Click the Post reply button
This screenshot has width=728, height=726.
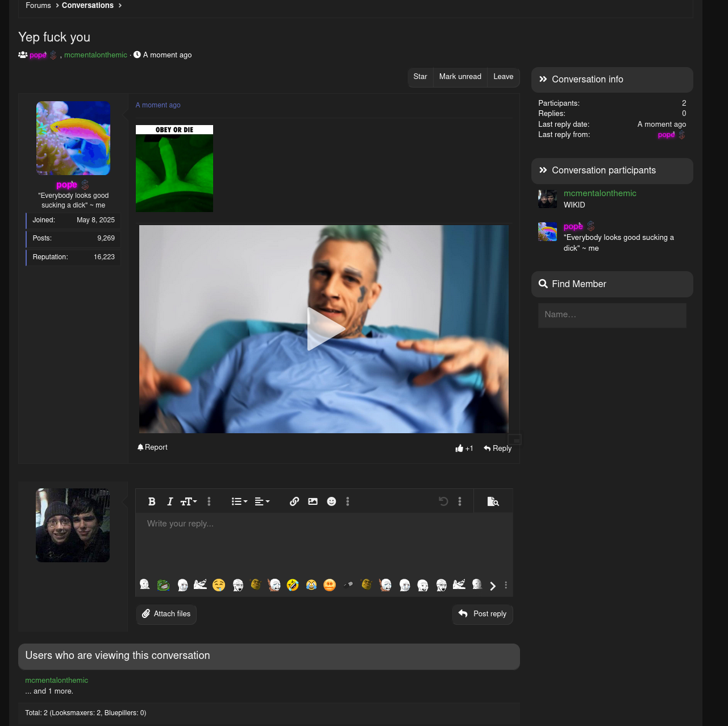[482, 615]
